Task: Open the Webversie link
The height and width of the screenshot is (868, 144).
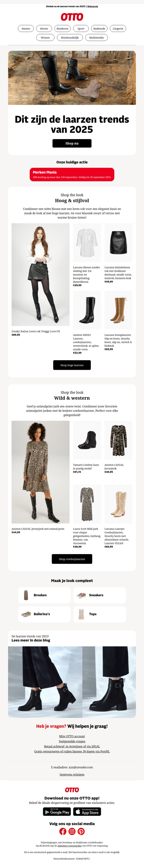Action: pyautogui.click(x=93, y=6)
